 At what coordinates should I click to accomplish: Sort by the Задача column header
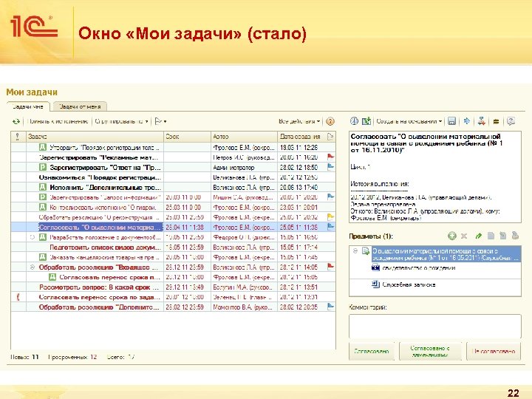coord(95,137)
